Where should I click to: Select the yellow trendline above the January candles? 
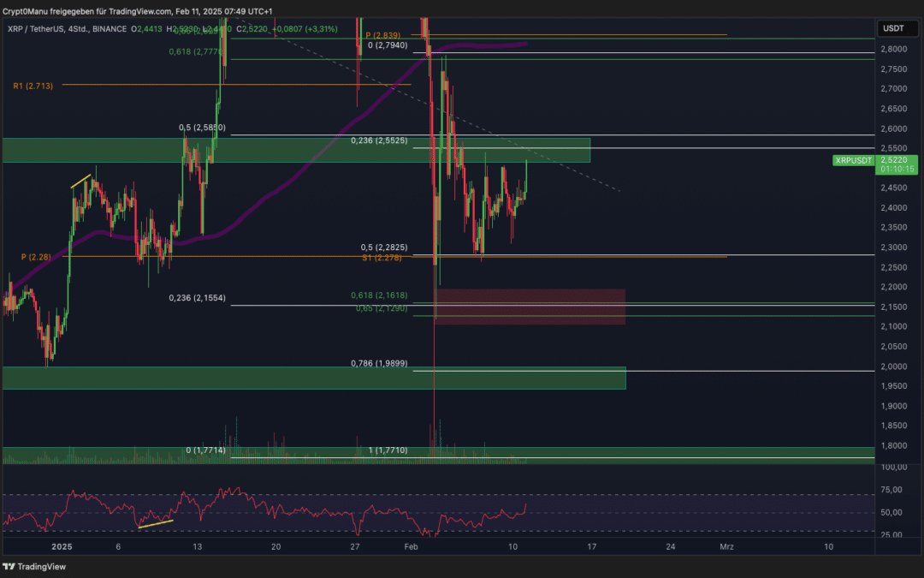click(x=81, y=181)
